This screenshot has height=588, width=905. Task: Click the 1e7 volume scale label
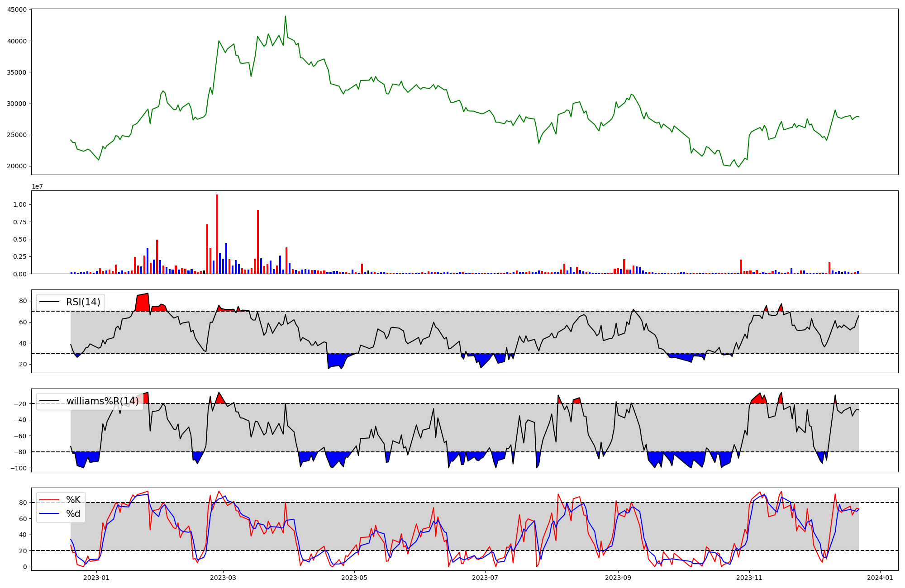tap(37, 186)
